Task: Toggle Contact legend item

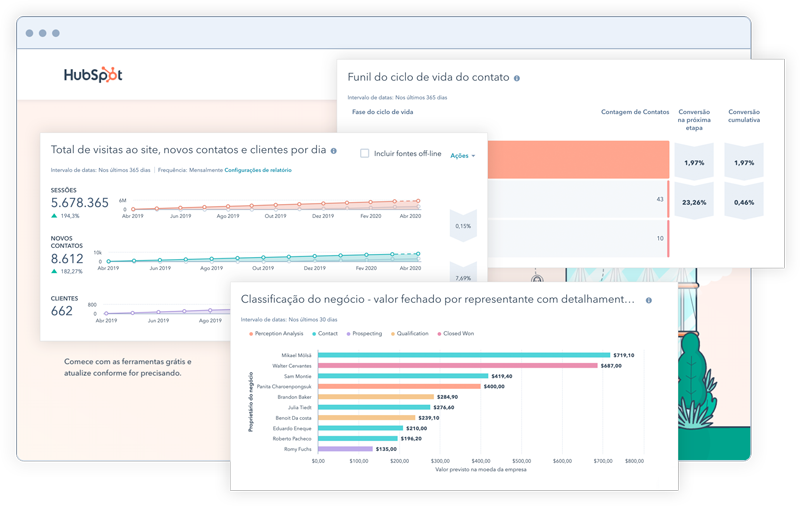Action: [325, 334]
